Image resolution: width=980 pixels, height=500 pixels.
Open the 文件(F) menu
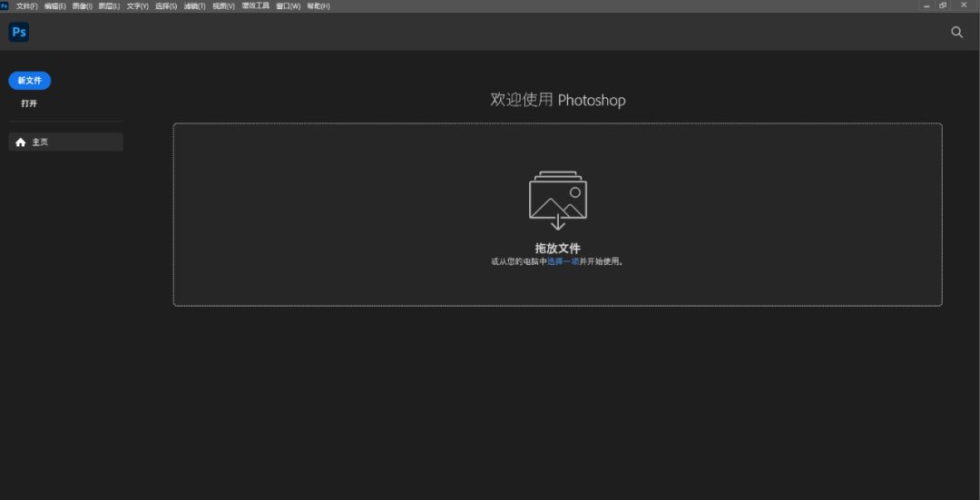(x=27, y=6)
